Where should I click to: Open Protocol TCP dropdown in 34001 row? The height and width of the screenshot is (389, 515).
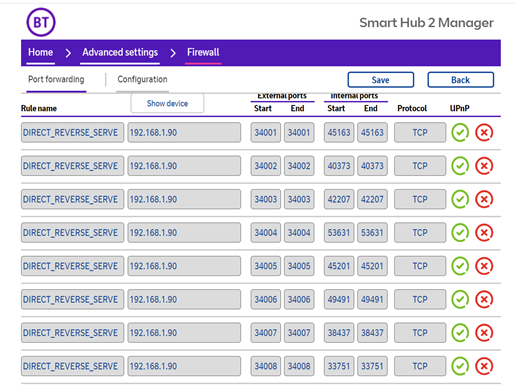coord(420,132)
